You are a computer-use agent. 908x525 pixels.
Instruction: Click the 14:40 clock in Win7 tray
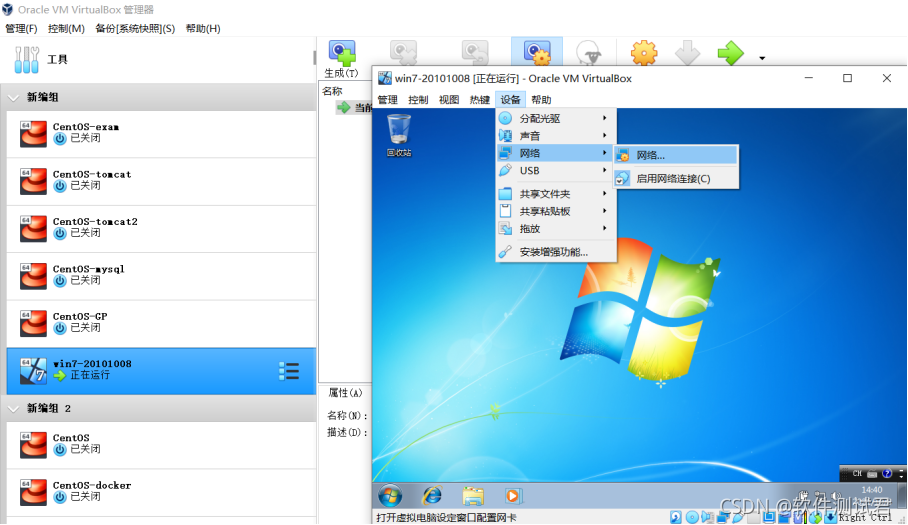(872, 490)
